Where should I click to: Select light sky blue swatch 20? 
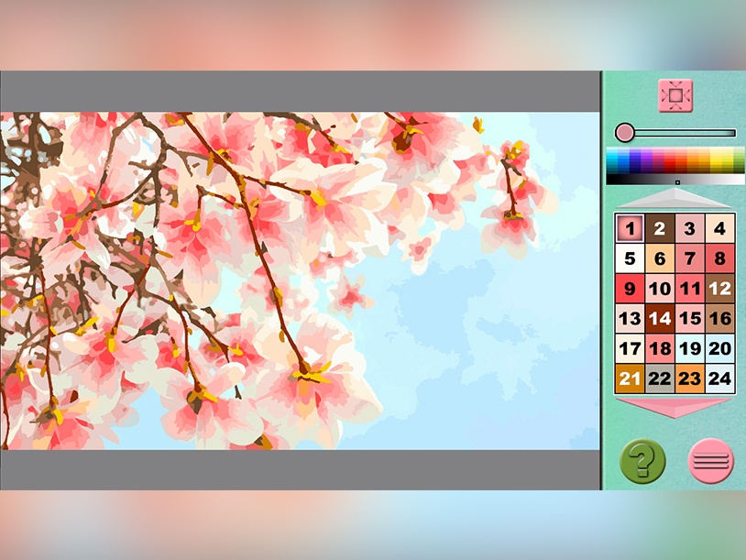719,348
